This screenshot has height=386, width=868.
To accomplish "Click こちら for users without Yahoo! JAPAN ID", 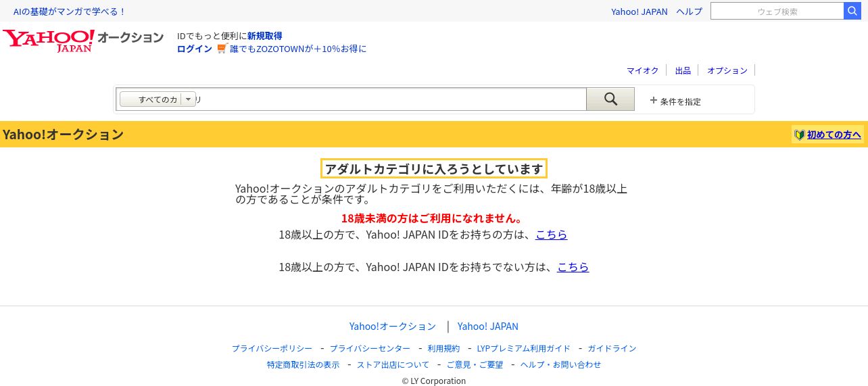I will point(573,267).
